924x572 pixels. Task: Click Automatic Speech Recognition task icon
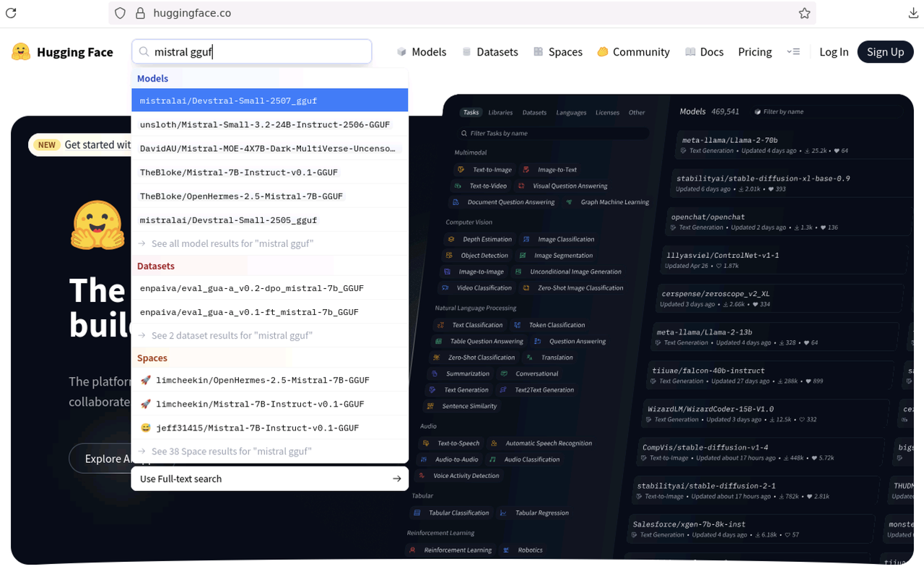pyautogui.click(x=494, y=443)
